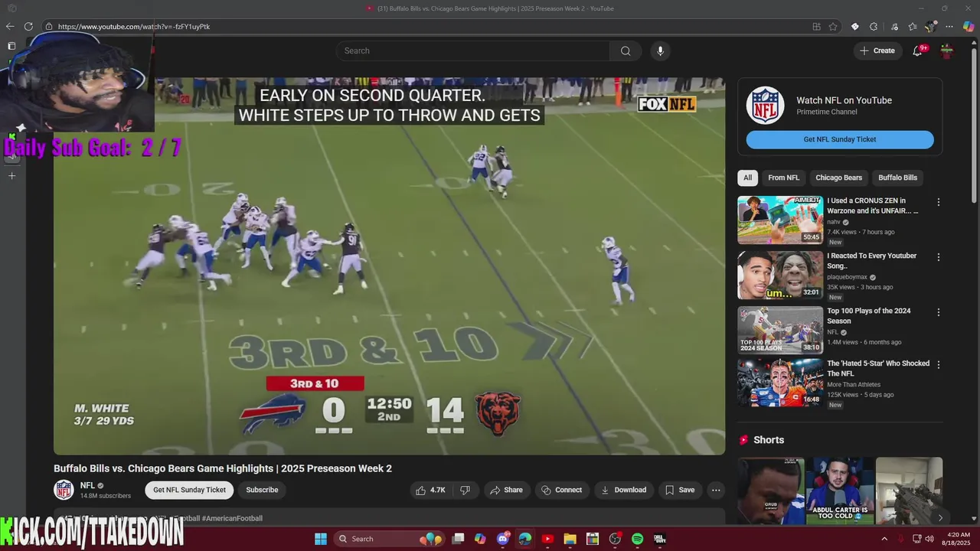
Task: Open Copilot in the Edge toolbar
Action: [969, 26]
